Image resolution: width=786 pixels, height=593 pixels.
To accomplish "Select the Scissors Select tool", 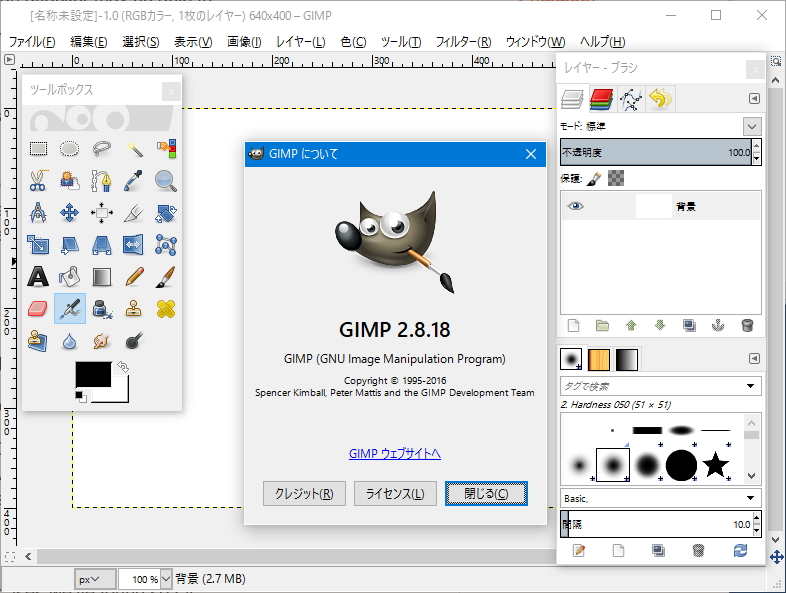I will point(38,181).
